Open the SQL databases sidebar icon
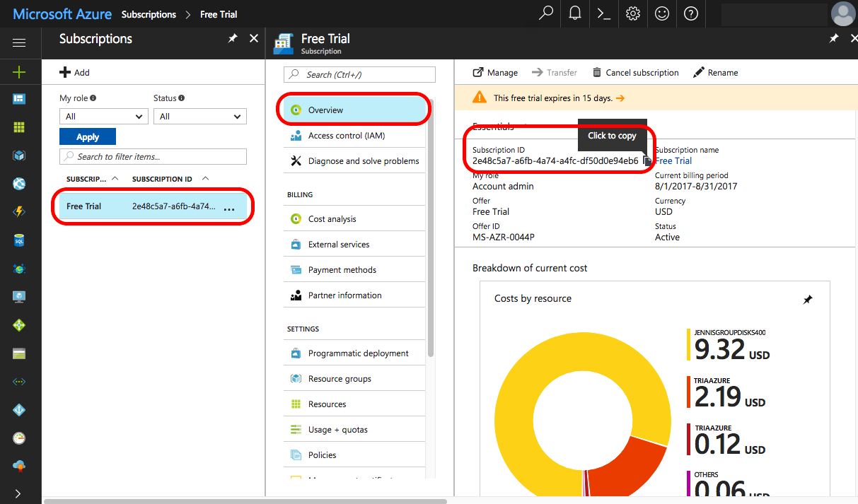The image size is (858, 504). 19,240
